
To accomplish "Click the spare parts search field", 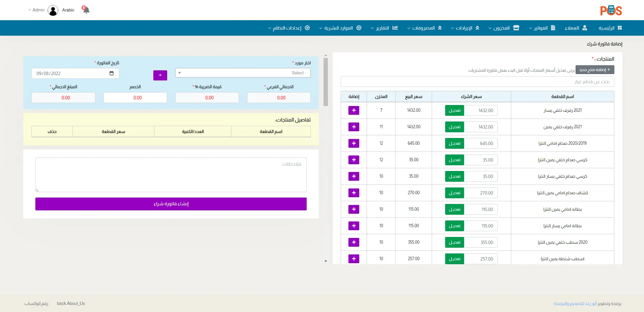I will click(477, 81).
